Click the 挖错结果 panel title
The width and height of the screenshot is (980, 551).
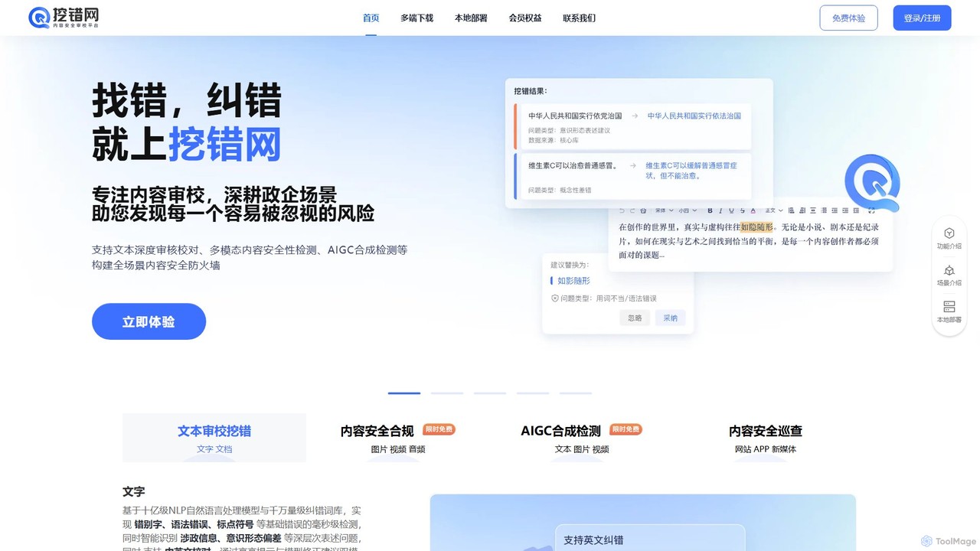(x=531, y=90)
